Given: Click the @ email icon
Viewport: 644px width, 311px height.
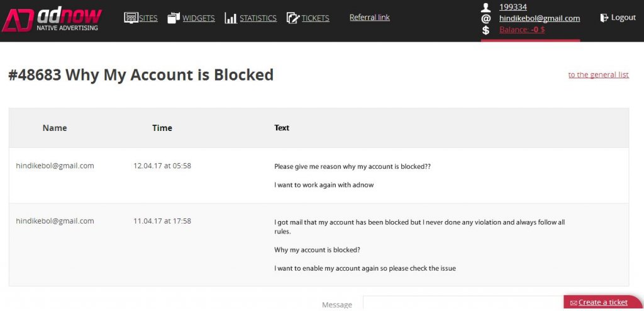Looking at the screenshot, I should pos(486,19).
